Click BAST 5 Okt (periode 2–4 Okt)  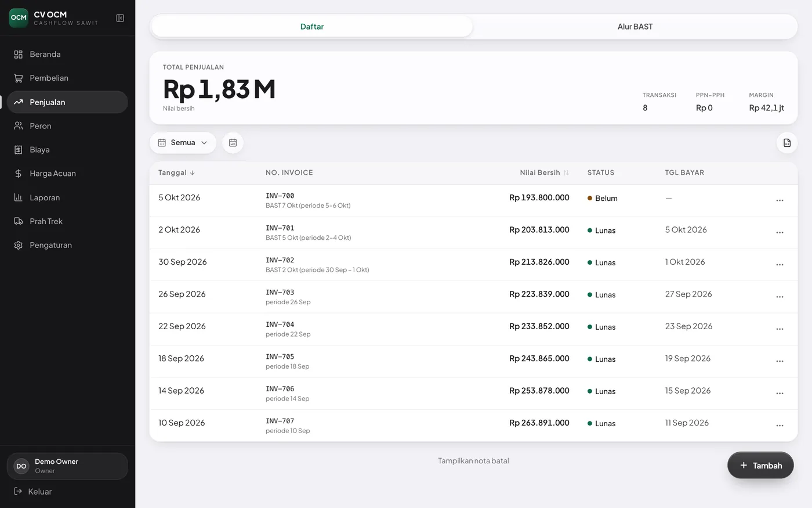pos(309,237)
